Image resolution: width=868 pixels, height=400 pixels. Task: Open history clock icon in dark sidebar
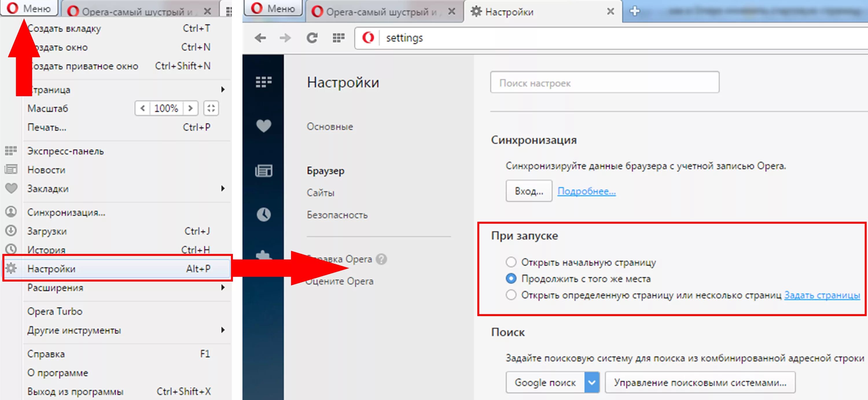click(x=264, y=214)
